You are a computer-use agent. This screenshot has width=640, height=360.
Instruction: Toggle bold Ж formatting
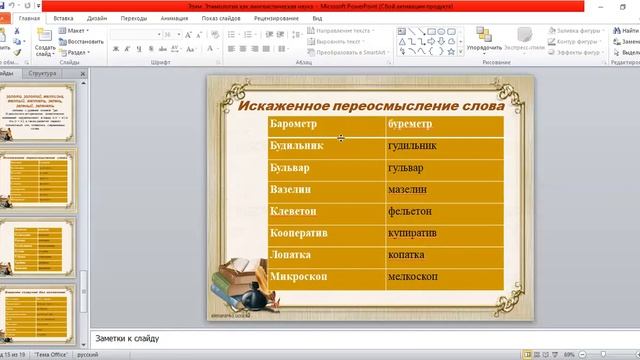coord(116,49)
